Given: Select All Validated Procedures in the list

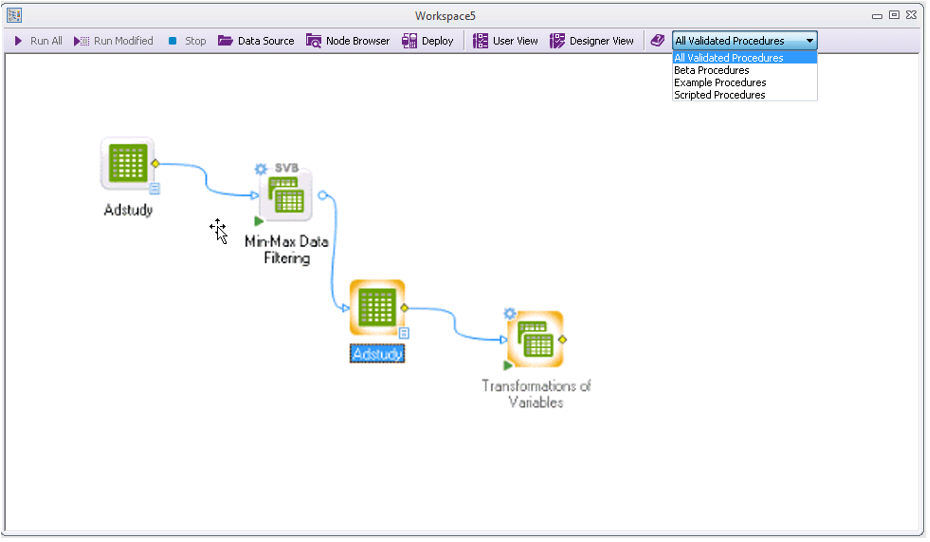Looking at the screenshot, I should (x=744, y=58).
